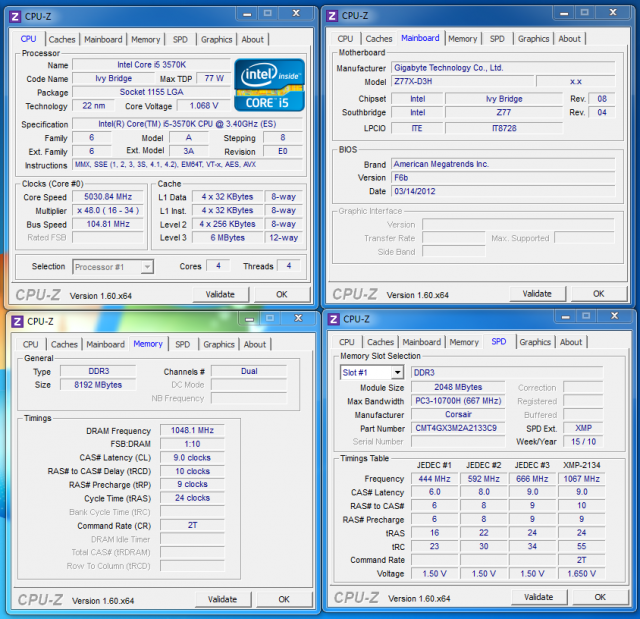Click Validate in SPD window

[539, 597]
